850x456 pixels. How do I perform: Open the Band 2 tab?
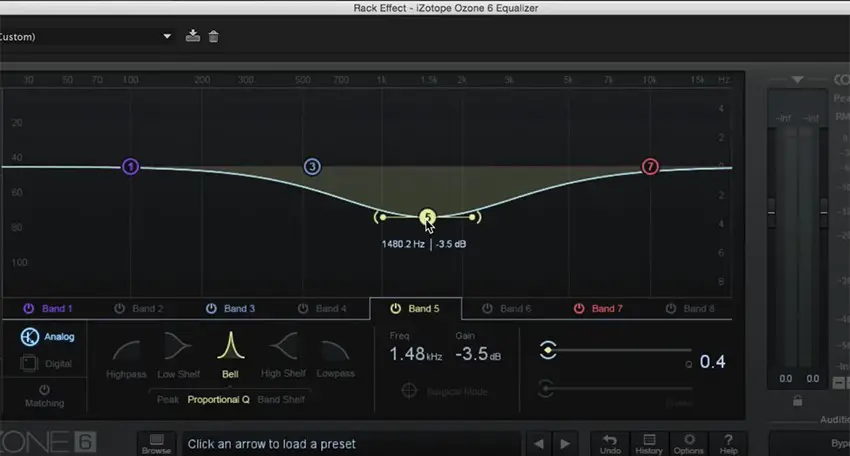147,309
